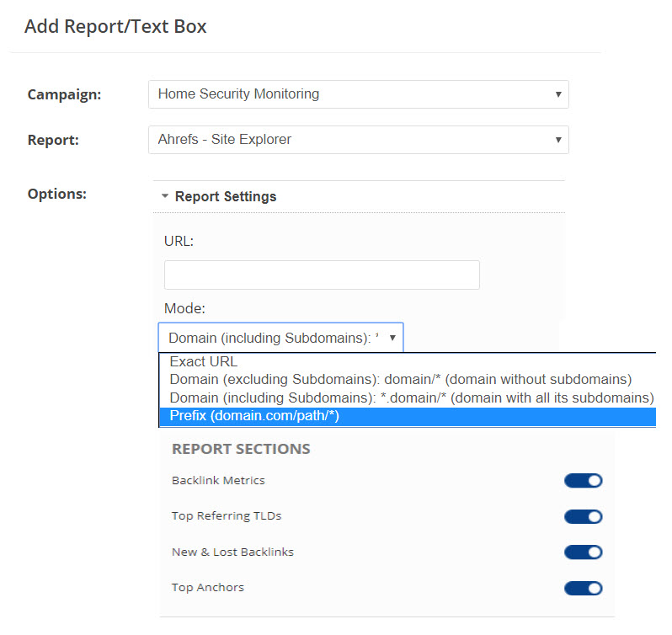Close the Mode dropdown combo box
672x635 pixels.
pos(280,338)
